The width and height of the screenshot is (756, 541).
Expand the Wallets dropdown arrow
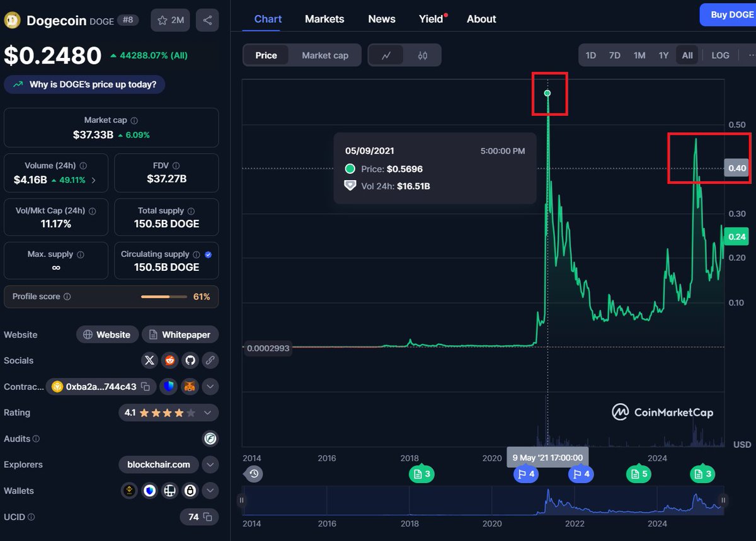(x=210, y=491)
